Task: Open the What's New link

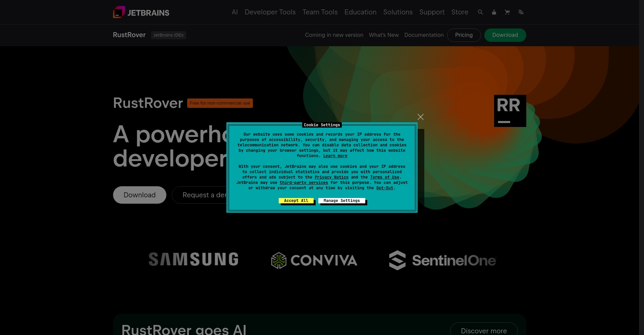Action: coord(384,35)
